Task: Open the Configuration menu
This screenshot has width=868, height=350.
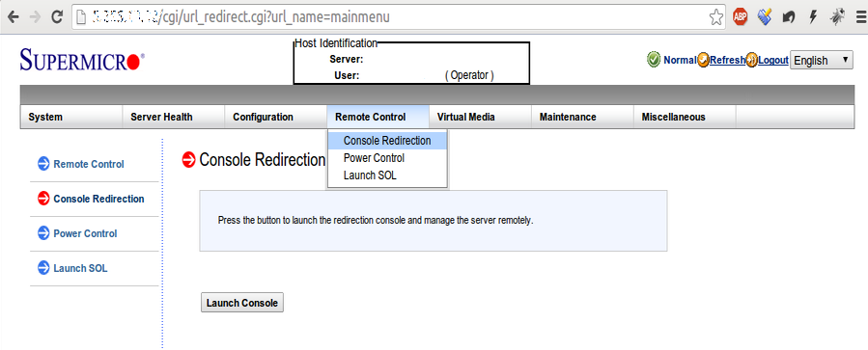Action: coord(276,118)
